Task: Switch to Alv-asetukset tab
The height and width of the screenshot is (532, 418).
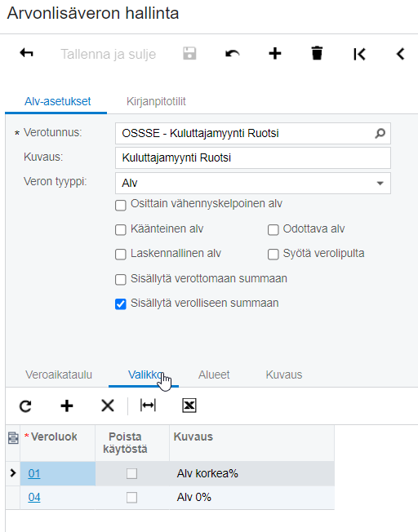Action: [x=57, y=101]
